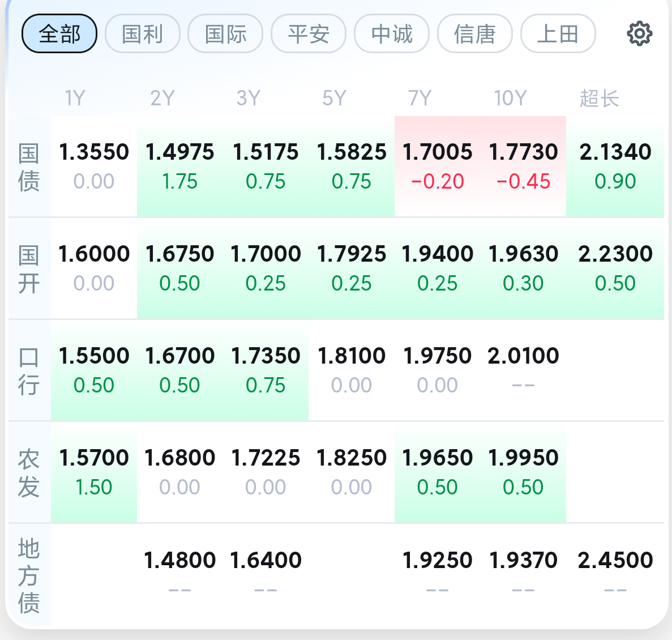This screenshot has height=640, width=672.
Task: Click the 超长 column header
Action: (599, 99)
